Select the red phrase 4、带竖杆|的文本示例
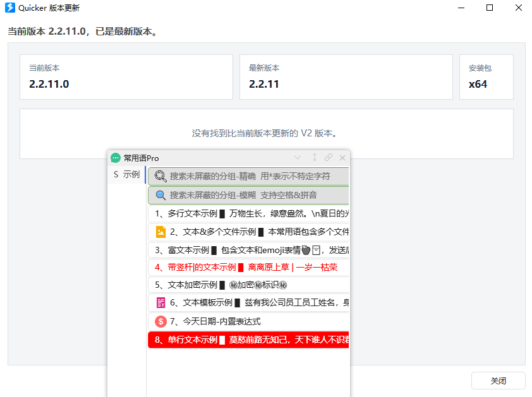This screenshot has width=532, height=397. coord(248,268)
